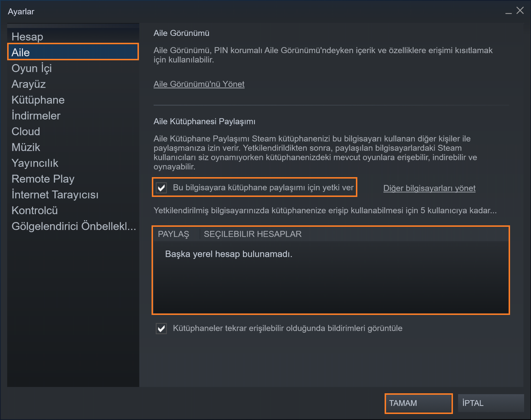
Task: Confirm settings with the TAMAM button
Action: 418,403
